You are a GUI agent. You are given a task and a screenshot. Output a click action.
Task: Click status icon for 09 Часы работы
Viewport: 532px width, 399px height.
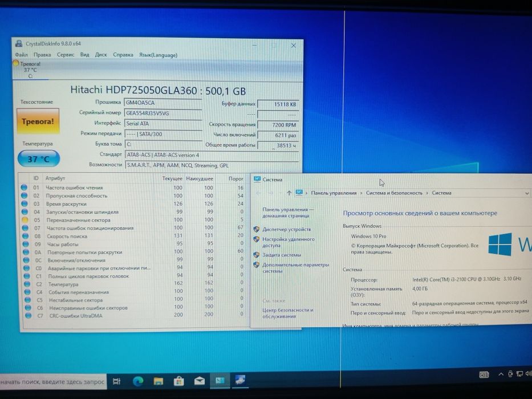[x=26, y=244]
